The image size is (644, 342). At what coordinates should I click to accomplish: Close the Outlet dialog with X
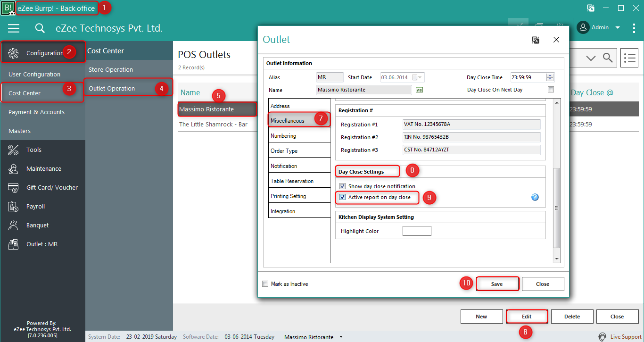click(556, 40)
